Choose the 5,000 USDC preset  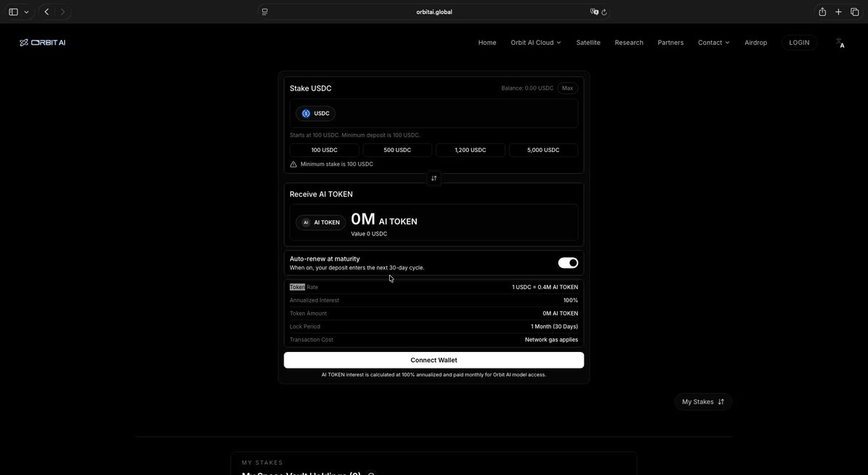coord(543,150)
